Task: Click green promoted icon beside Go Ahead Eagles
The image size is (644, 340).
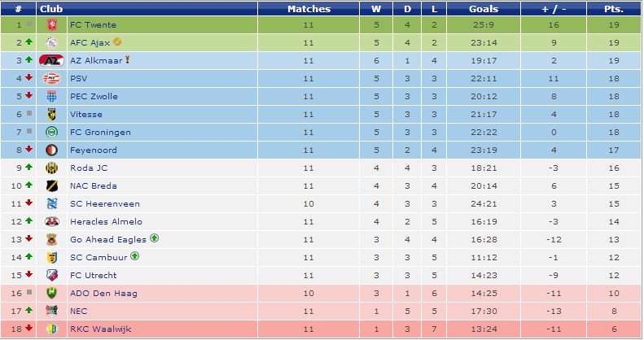Action: pyautogui.click(x=154, y=239)
